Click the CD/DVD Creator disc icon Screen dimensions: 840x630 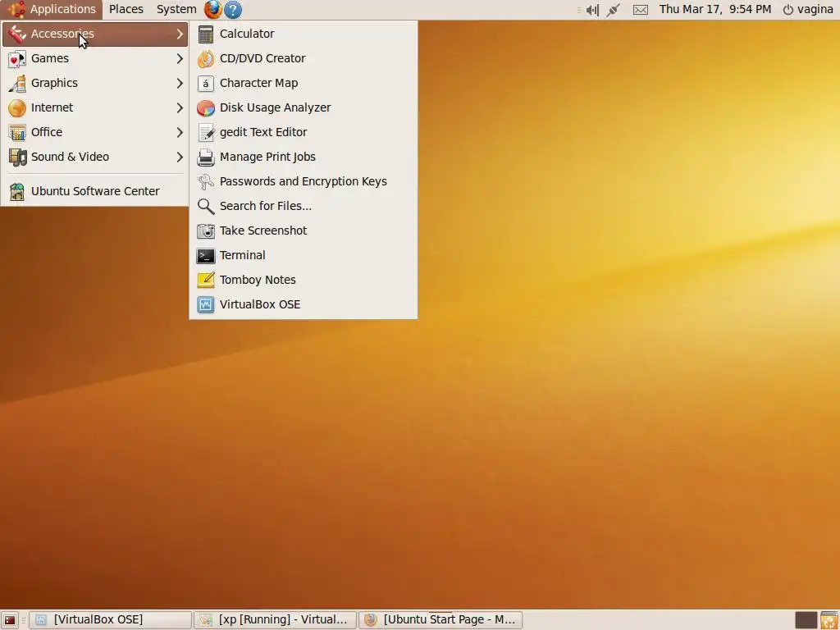[x=206, y=58]
